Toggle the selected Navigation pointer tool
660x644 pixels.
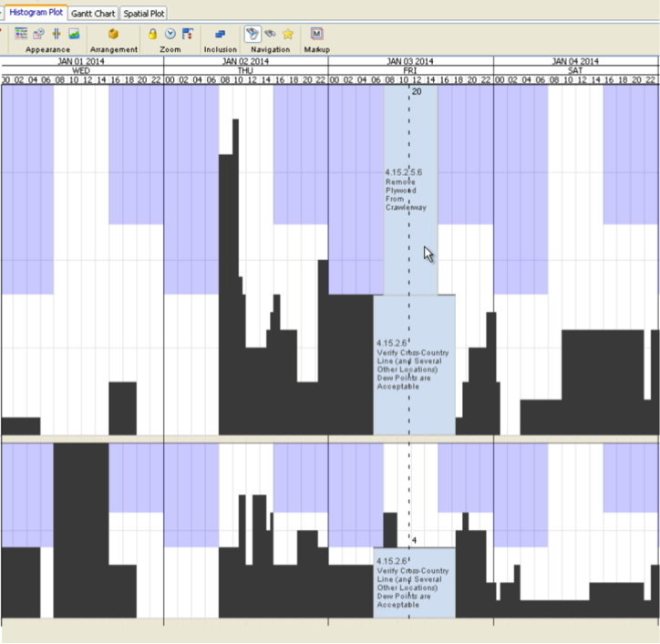[x=253, y=34]
